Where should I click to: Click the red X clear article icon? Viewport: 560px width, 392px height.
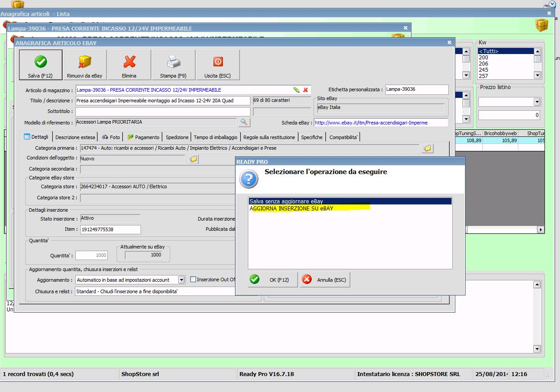click(x=305, y=90)
